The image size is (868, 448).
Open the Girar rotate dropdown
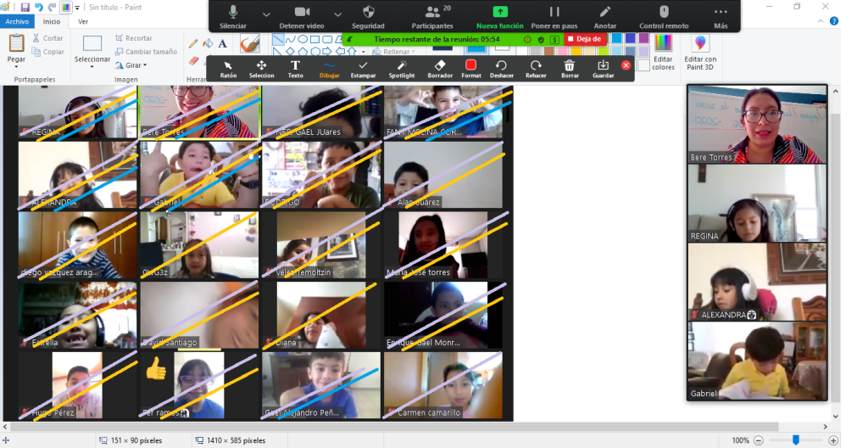coord(136,65)
